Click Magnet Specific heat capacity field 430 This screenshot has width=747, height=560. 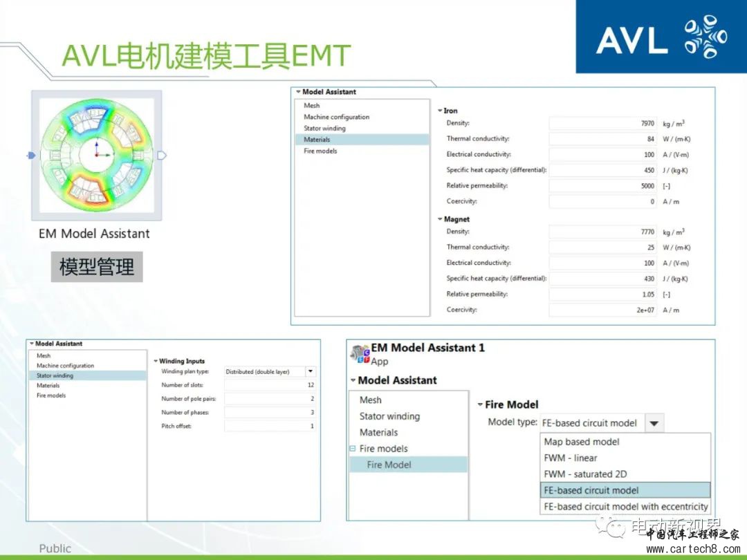click(602, 279)
